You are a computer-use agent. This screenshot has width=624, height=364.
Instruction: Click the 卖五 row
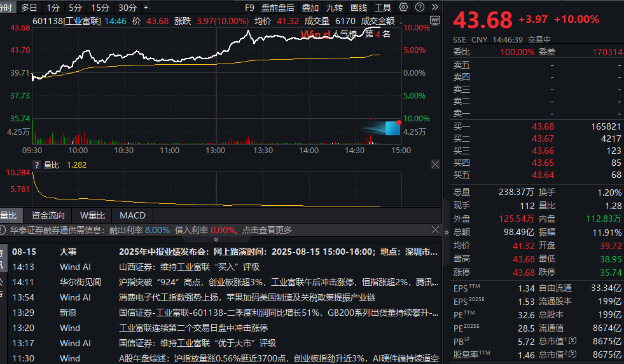pos(537,65)
